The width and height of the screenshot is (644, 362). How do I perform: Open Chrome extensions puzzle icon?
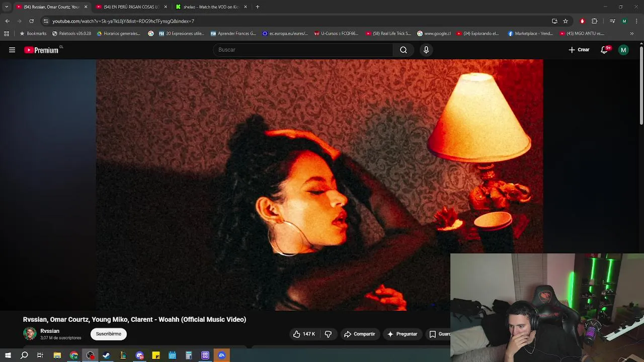(x=595, y=21)
